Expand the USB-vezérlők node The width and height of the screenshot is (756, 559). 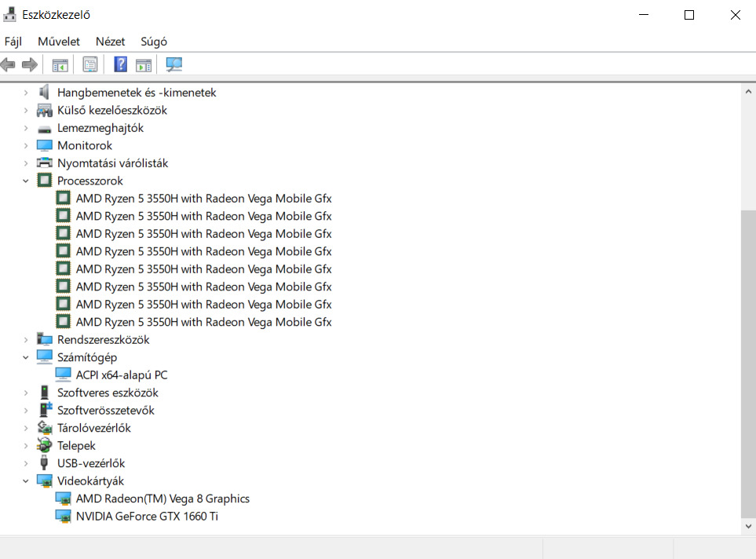[x=26, y=463]
